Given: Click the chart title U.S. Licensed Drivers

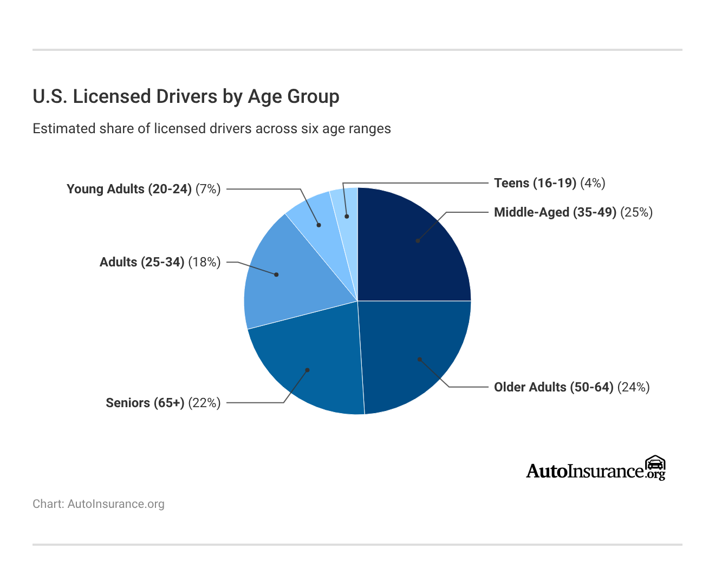Looking at the screenshot, I should (x=186, y=96).
